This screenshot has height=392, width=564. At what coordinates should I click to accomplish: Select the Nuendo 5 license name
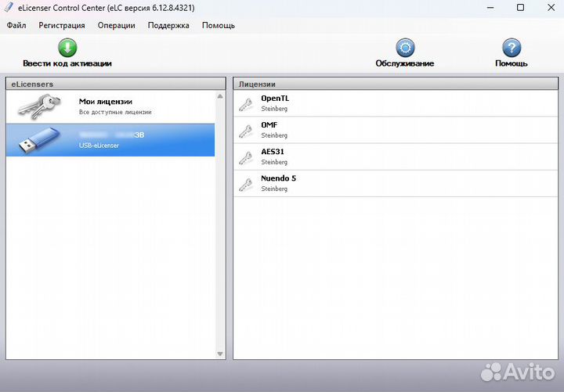pos(278,178)
